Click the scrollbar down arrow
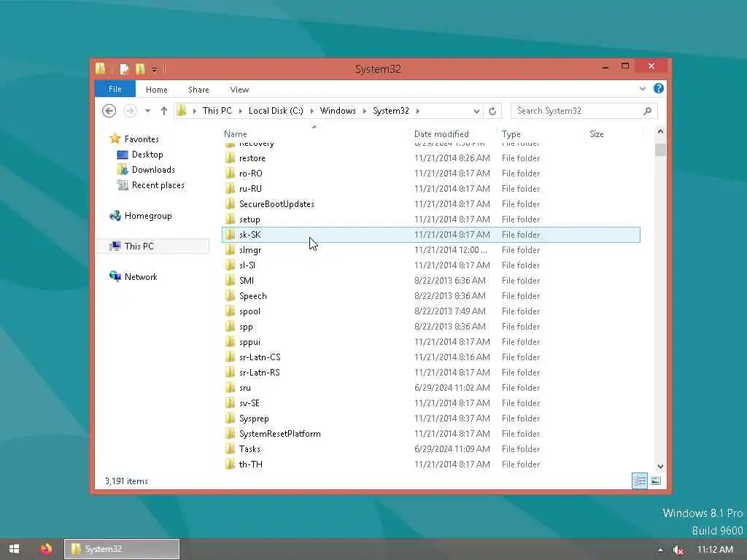The height and width of the screenshot is (560, 747). click(x=660, y=466)
